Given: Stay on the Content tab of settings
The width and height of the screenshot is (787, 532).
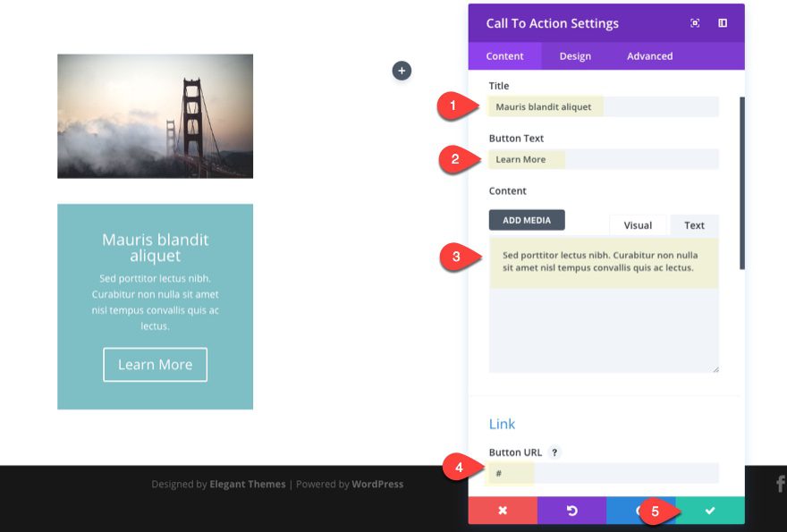Looking at the screenshot, I should 504,56.
